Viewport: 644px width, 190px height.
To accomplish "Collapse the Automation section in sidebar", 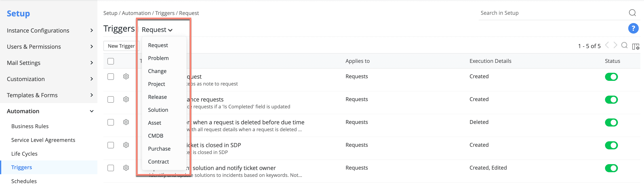I will pos(92,111).
